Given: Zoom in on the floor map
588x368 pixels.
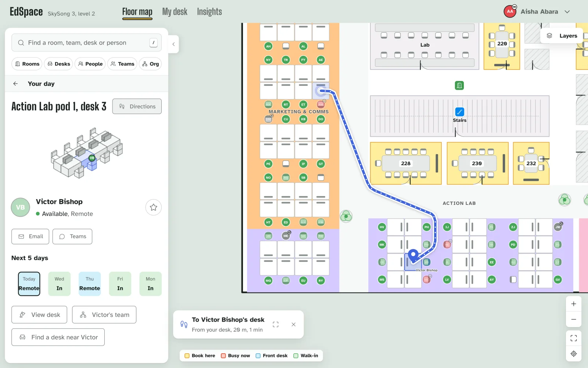Looking at the screenshot, I should coord(574,304).
